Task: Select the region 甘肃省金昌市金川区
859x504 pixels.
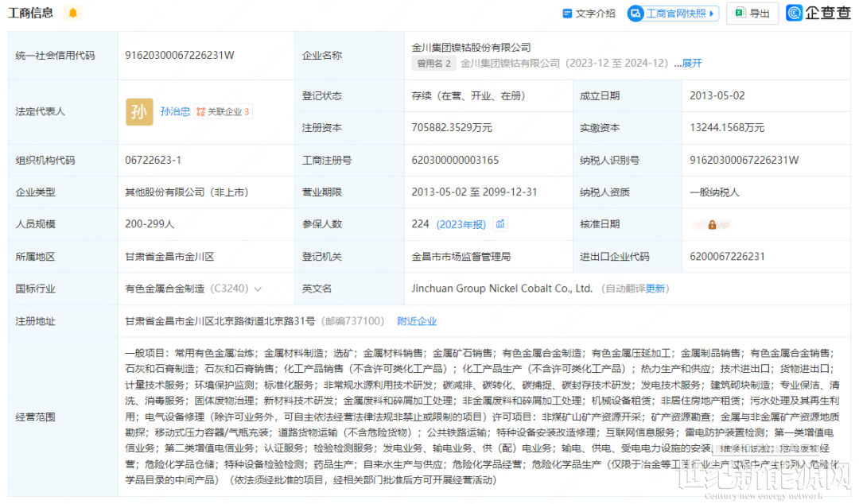Action: tap(170, 257)
